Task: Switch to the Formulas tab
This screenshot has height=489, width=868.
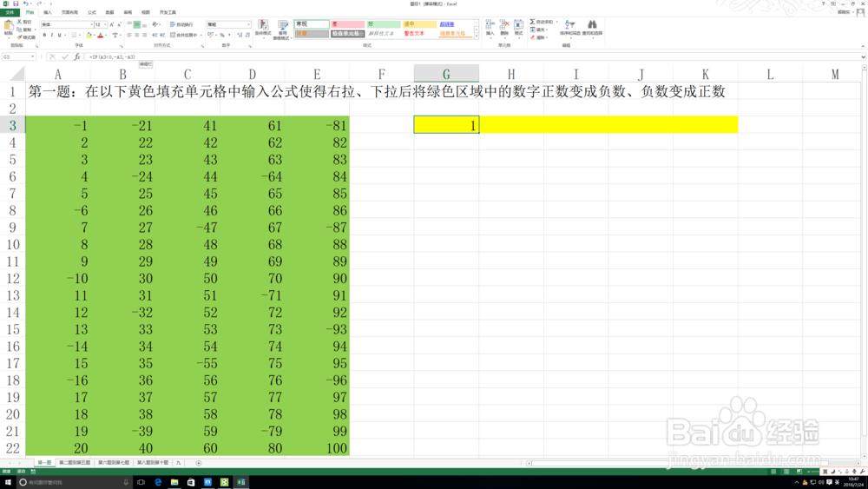Action: (92, 12)
